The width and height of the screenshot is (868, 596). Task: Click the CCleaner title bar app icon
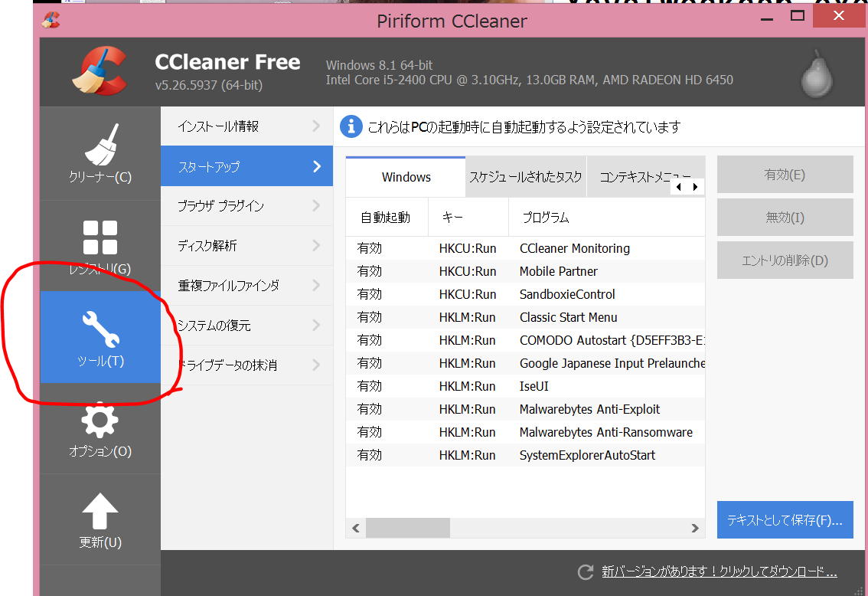pyautogui.click(x=51, y=21)
